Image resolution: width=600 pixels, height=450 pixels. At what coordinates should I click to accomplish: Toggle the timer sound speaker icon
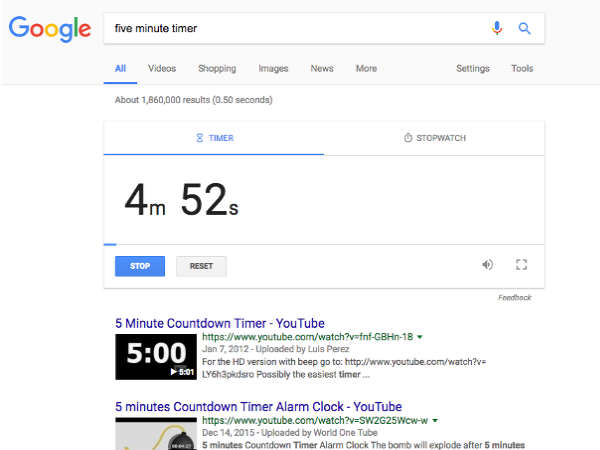point(487,264)
